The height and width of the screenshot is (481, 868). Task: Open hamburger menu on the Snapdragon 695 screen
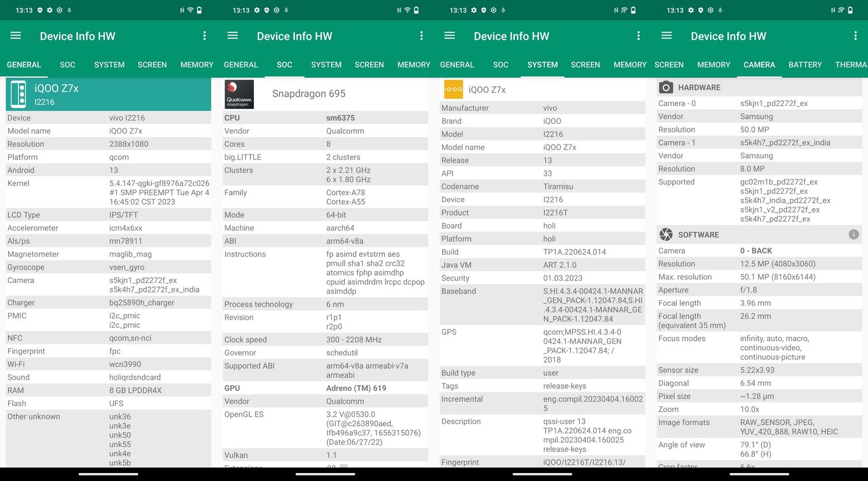pyautogui.click(x=233, y=36)
